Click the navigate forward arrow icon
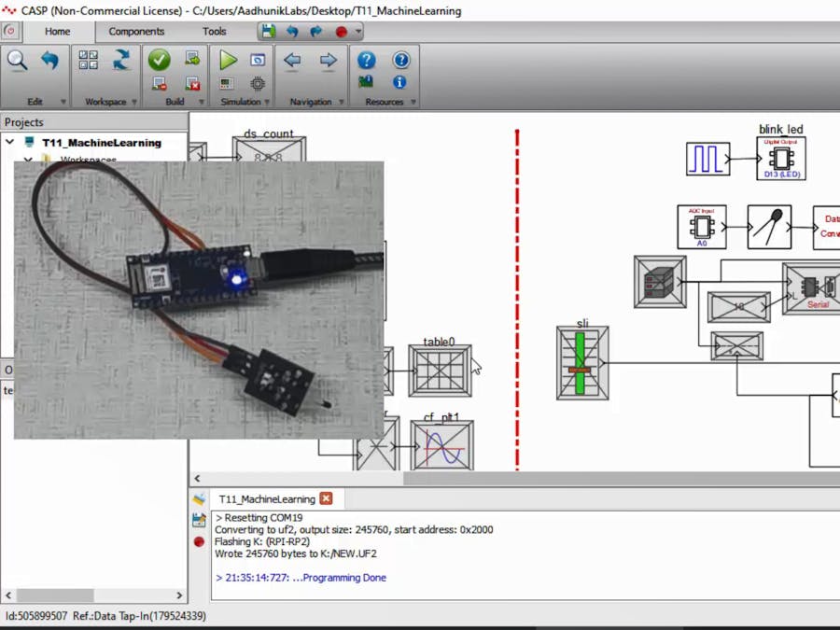 point(329,61)
